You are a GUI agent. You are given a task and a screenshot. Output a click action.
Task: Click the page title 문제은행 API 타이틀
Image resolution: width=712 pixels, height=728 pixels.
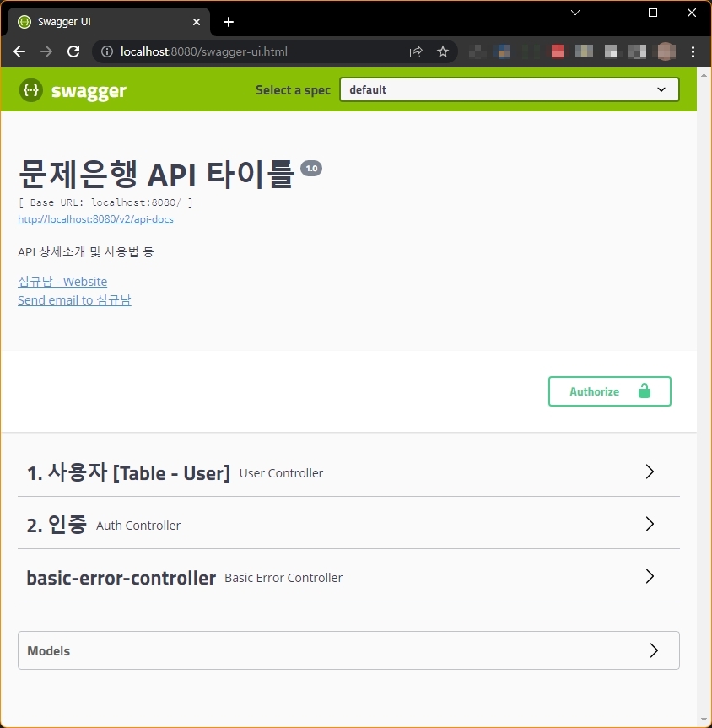coord(157,174)
